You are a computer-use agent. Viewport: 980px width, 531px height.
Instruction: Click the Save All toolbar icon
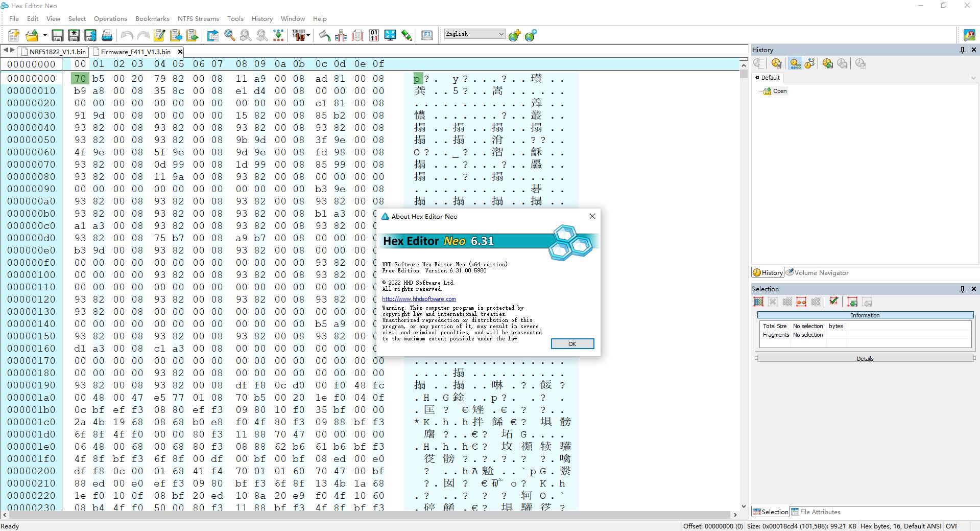[90, 35]
